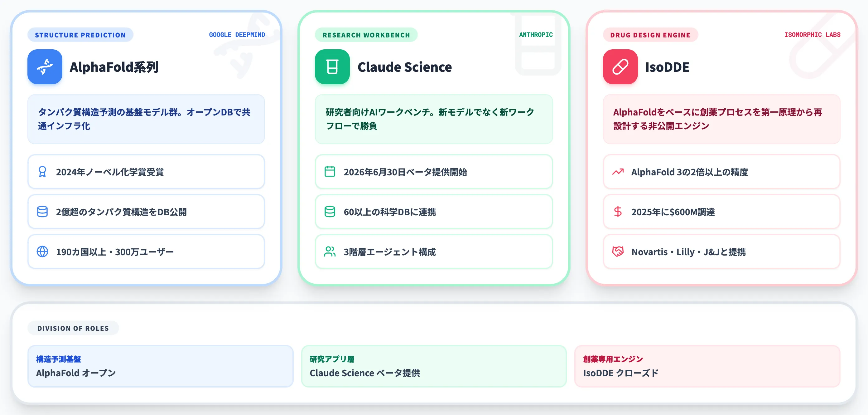Click the Claude Science heading
This screenshot has height=415, width=868.
pos(405,67)
